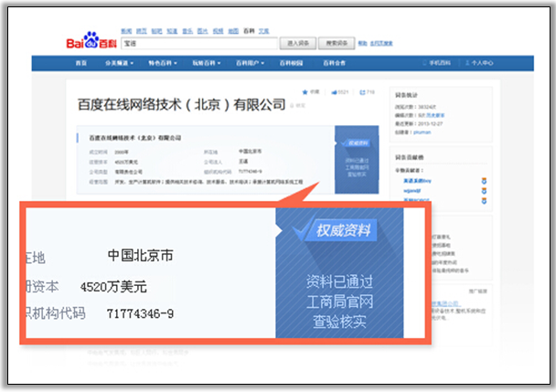
Task: Open the link right of 帮助
Action: coord(381,43)
